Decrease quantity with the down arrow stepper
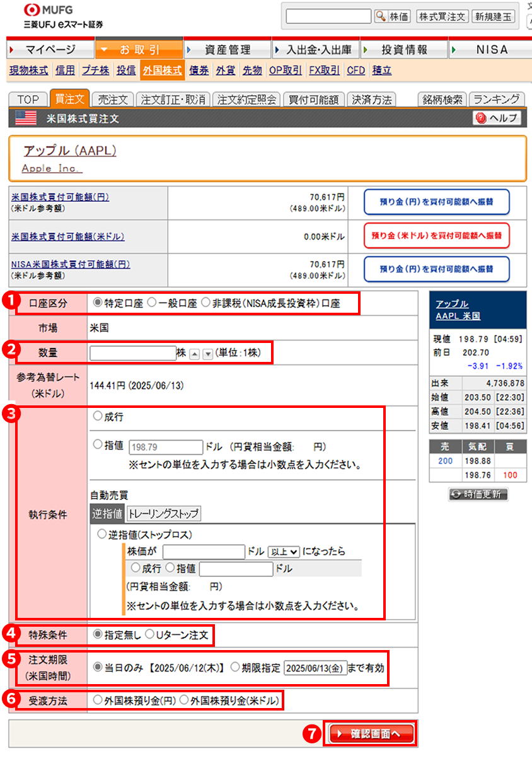The width and height of the screenshot is (532, 761). pyautogui.click(x=207, y=354)
